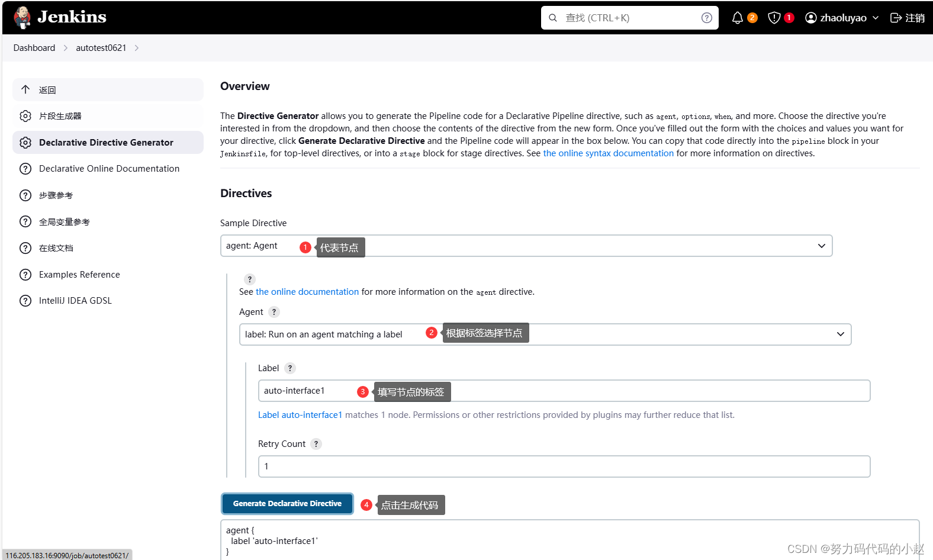Click the Jenkins title text
The height and width of the screenshot is (560, 933).
point(72,17)
